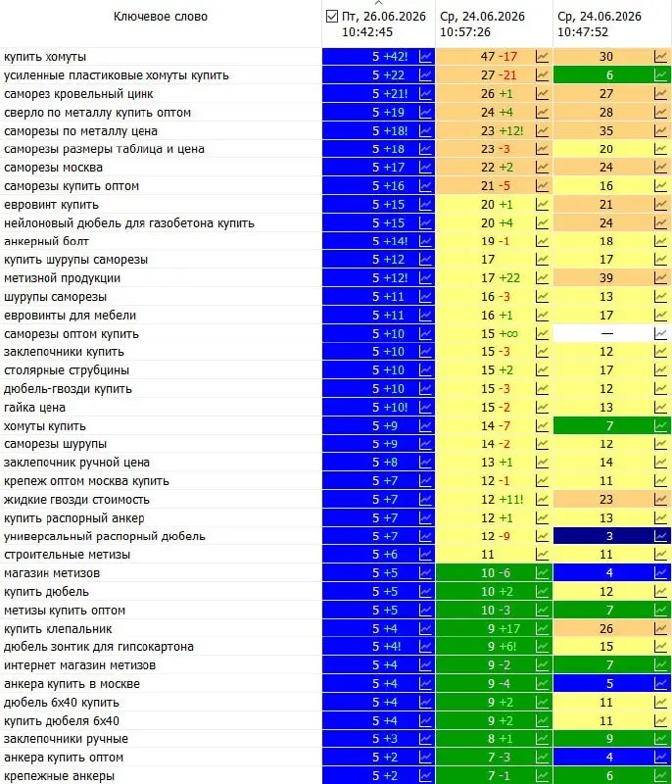Open chart icon in dark blue cell 3 of универсальный распорный дюбель
This screenshot has height=784, width=672.
click(660, 536)
